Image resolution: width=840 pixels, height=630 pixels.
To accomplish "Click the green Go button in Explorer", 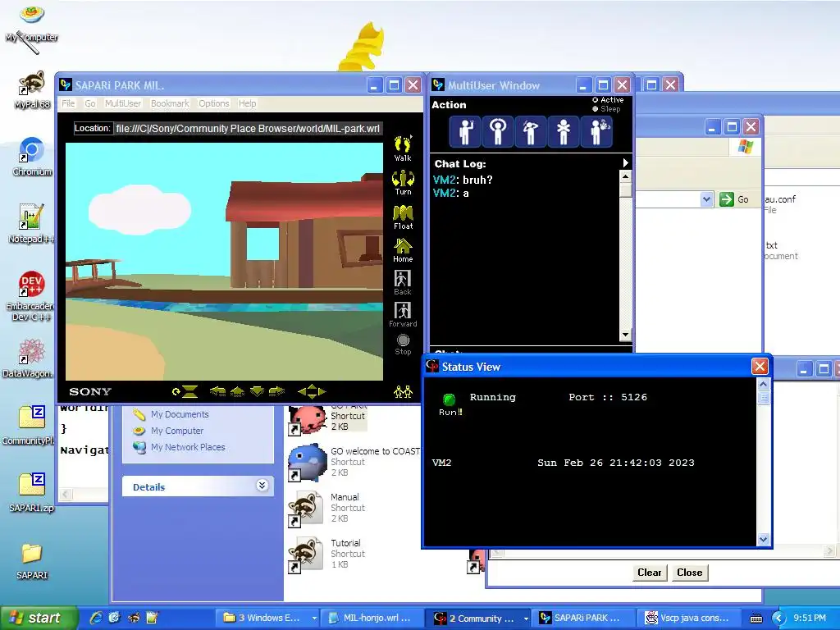I will click(734, 199).
